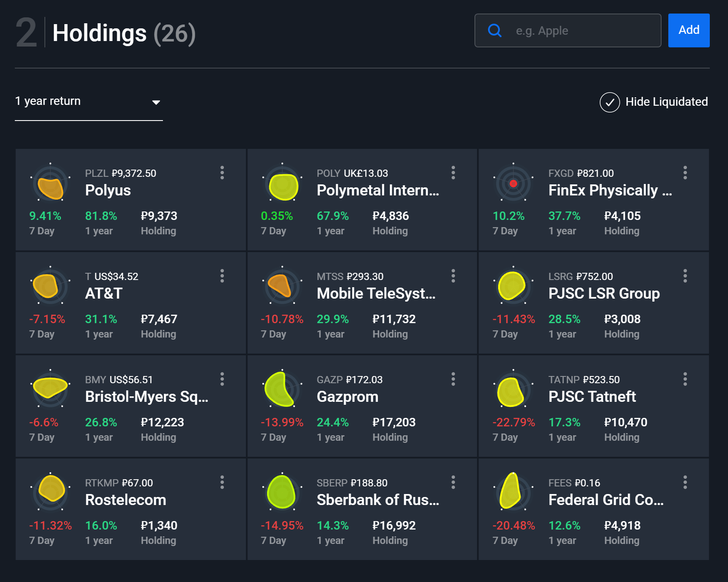Open the Polymetal International three-dot menu

pyautogui.click(x=453, y=173)
